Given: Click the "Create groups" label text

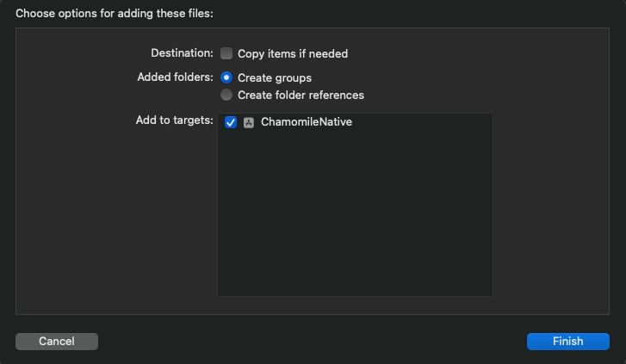Looking at the screenshot, I should coord(274,77).
